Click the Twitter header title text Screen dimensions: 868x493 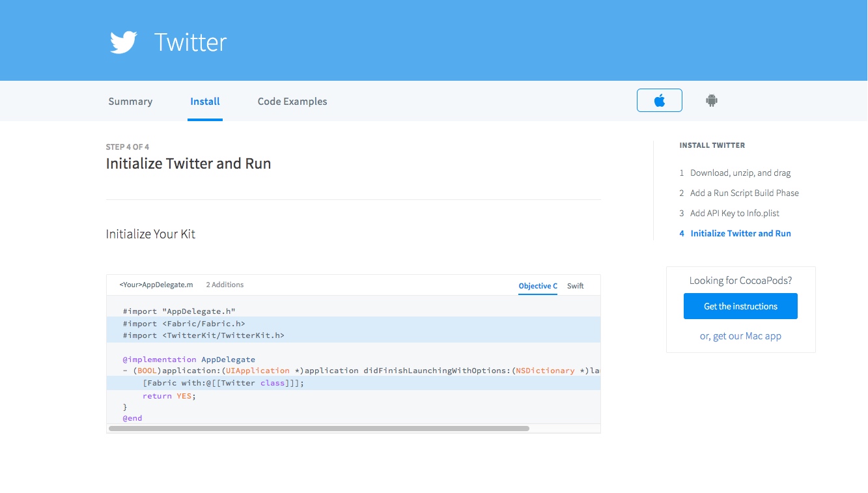(x=190, y=42)
